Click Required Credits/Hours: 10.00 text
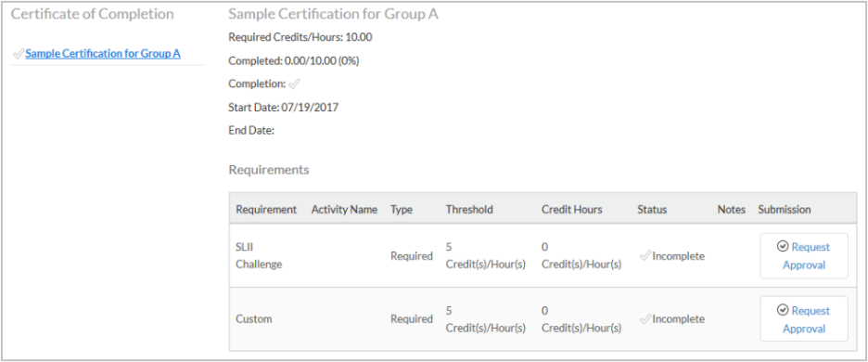Viewport: 868px width, 362px height. click(300, 38)
